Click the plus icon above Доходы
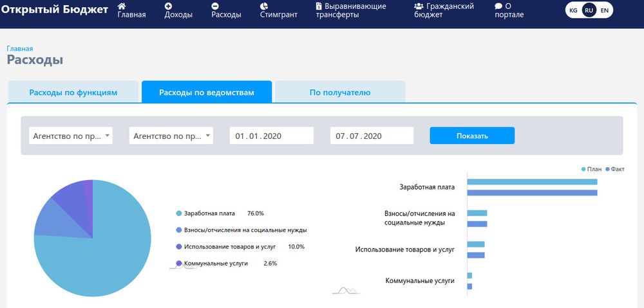The height and width of the screenshot is (308, 644). pos(168,6)
